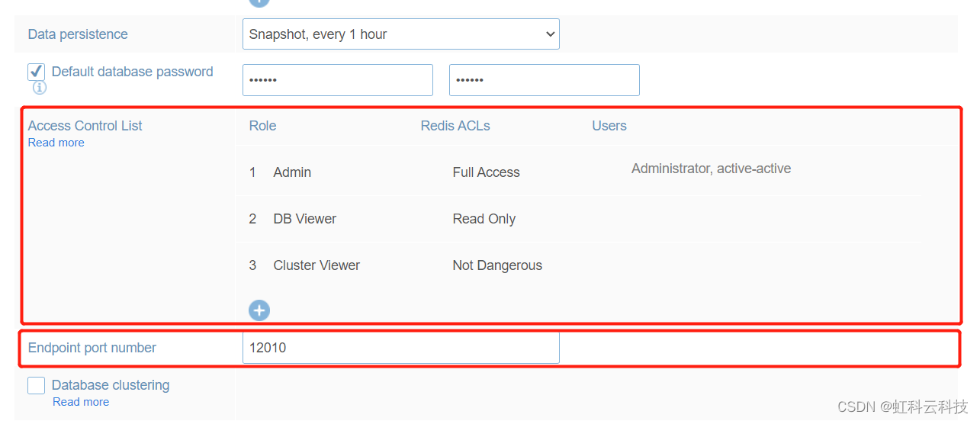Focus the confirm password field
This screenshot has height=421, width=980.
click(544, 80)
